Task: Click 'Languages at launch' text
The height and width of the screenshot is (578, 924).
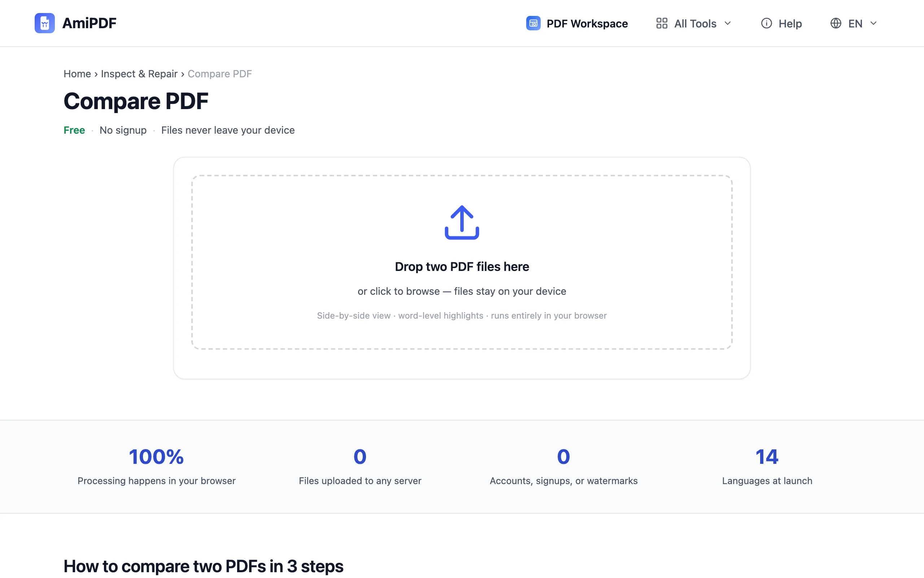Action: tap(767, 481)
